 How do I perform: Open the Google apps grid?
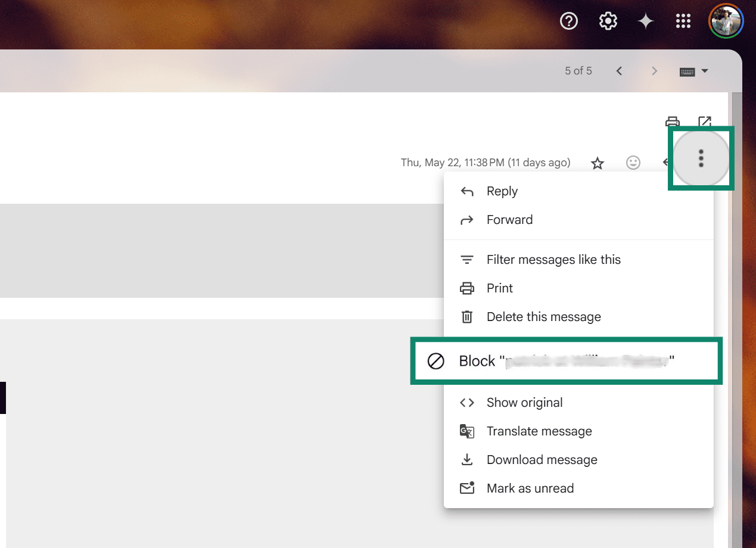tap(683, 21)
